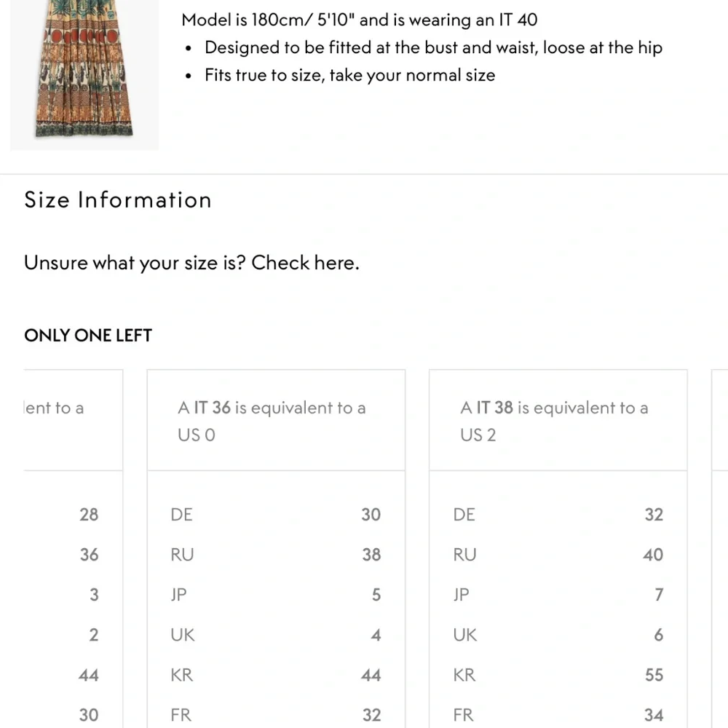Click the partially visible leftmost size card
Screen dimensions: 728x728
(x=73, y=421)
